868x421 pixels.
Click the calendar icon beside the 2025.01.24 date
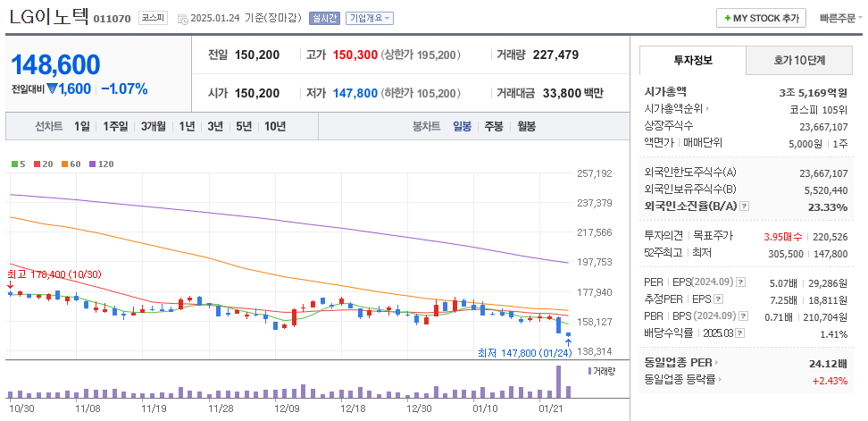183,19
